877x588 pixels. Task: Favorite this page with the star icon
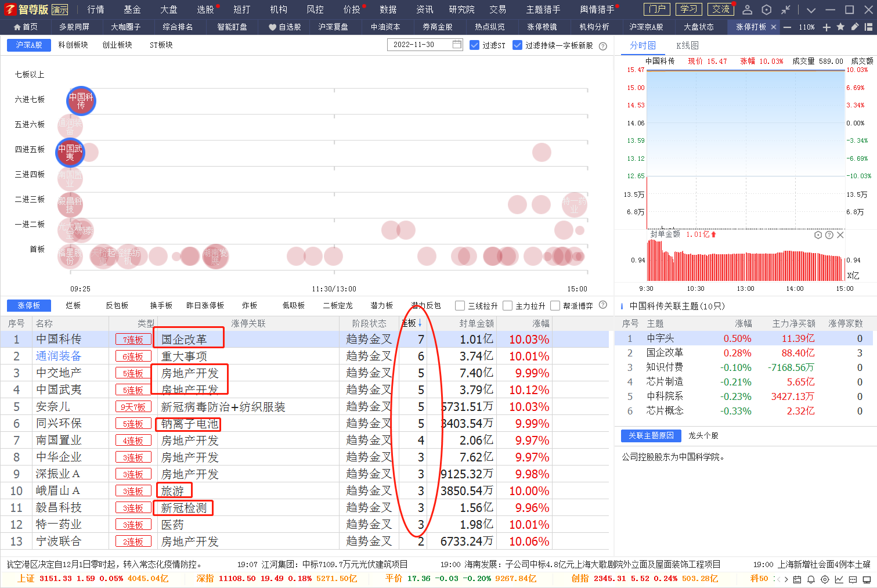(840, 27)
